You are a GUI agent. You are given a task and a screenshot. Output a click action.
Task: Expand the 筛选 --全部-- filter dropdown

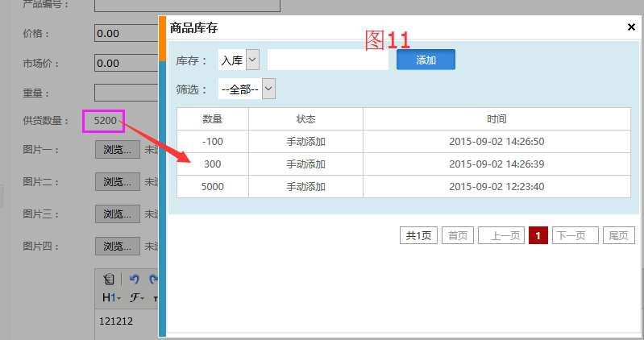pyautogui.click(x=247, y=89)
